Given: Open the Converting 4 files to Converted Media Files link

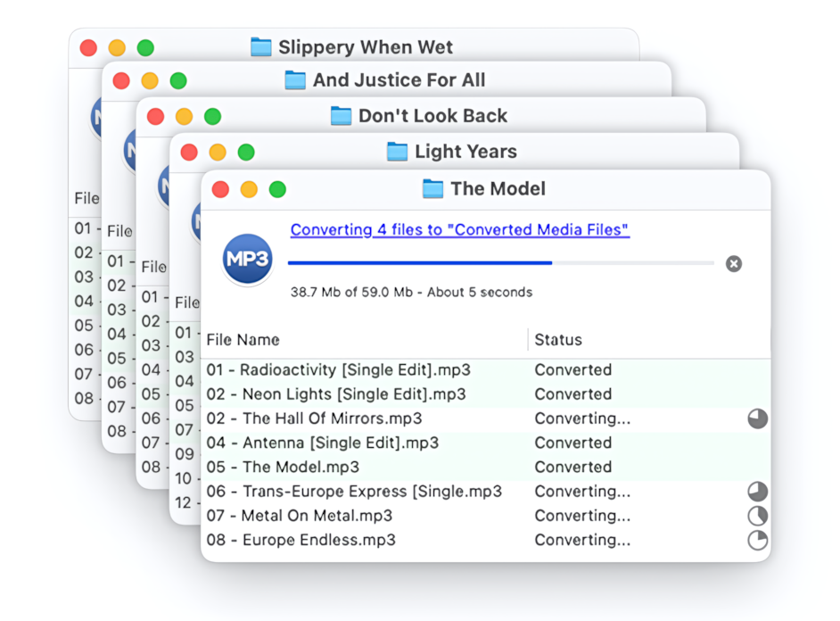Looking at the screenshot, I should (x=459, y=230).
